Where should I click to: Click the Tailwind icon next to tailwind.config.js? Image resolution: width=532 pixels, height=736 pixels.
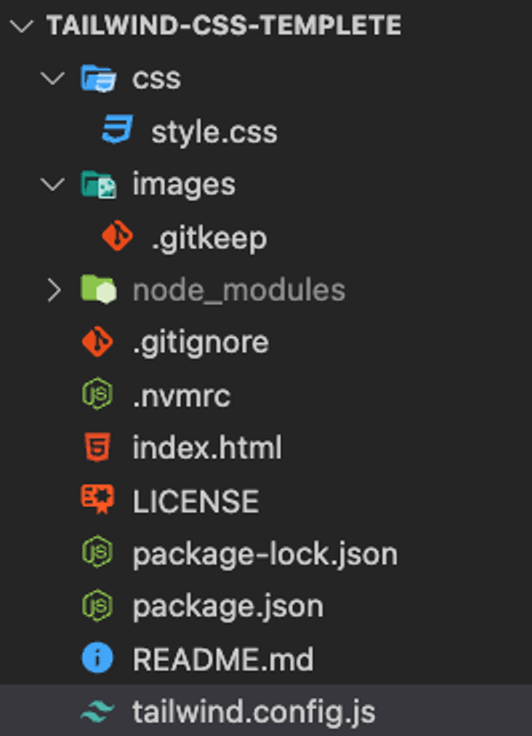[x=97, y=711]
